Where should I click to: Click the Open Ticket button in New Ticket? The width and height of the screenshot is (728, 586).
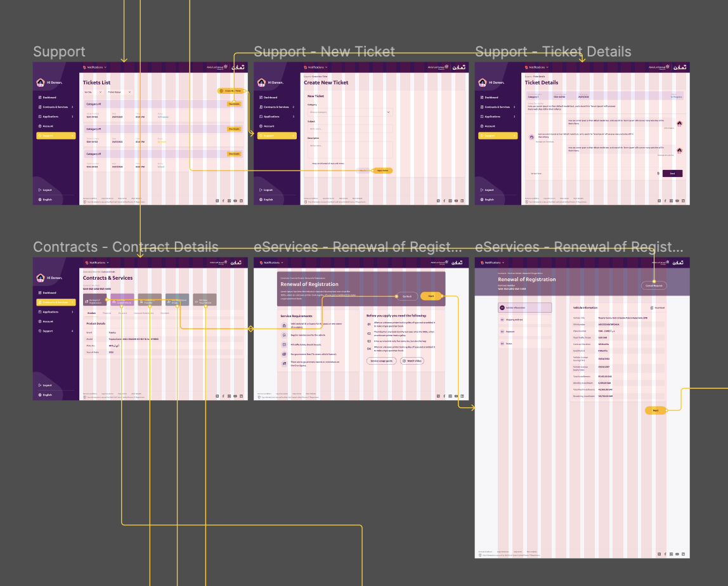[382, 171]
